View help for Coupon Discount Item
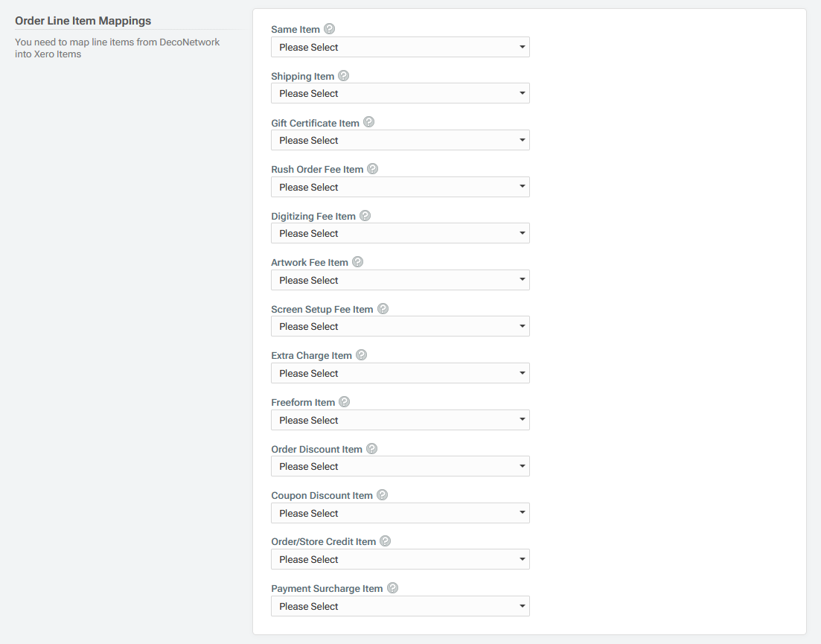The image size is (821, 644). [383, 495]
